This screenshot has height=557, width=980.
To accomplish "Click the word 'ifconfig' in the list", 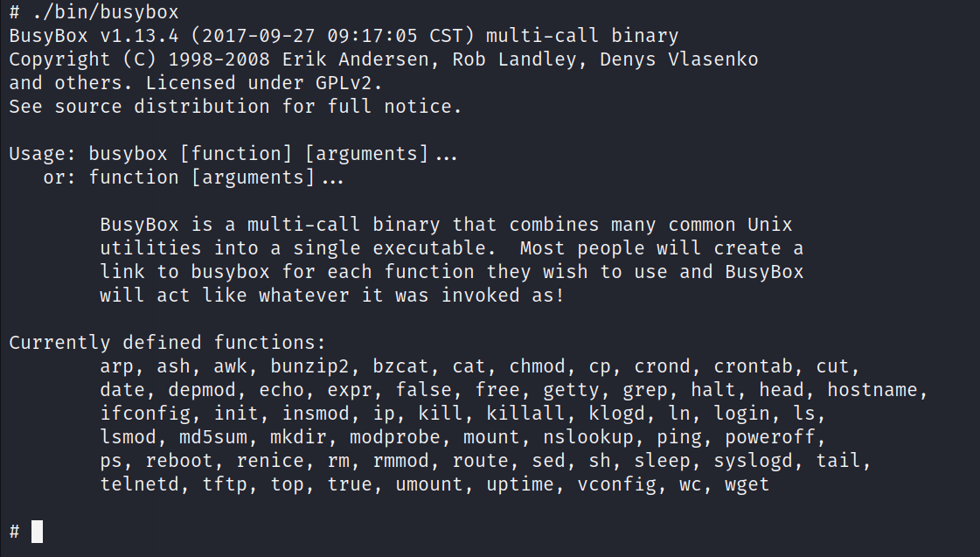I will coord(145,414).
